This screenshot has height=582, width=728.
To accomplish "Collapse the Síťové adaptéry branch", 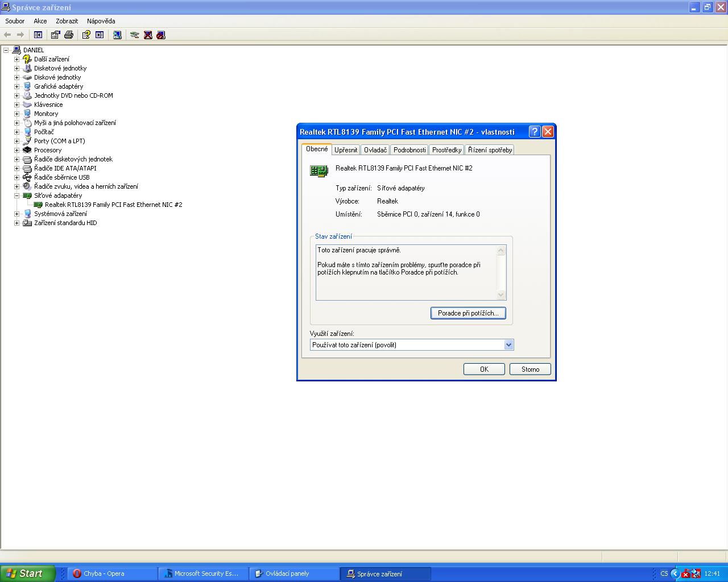I will click(x=16, y=196).
